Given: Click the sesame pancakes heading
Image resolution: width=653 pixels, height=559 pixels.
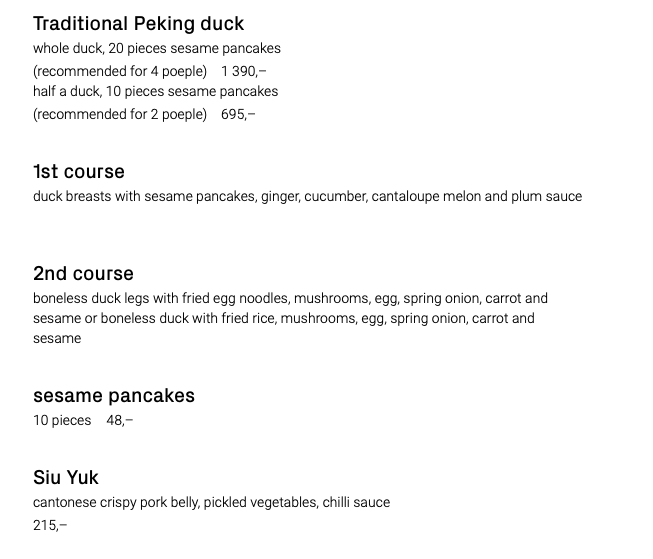Looking at the screenshot, I should point(114,396).
